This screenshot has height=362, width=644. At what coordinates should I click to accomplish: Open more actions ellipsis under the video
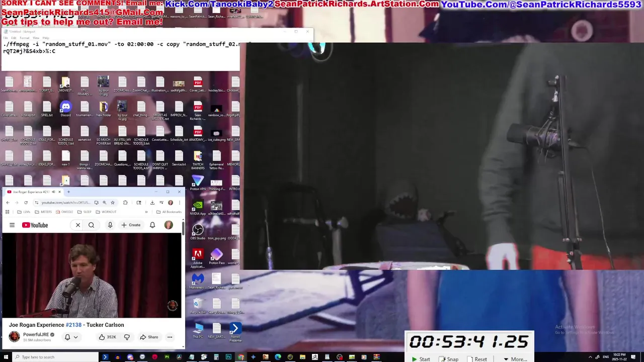coord(170,337)
